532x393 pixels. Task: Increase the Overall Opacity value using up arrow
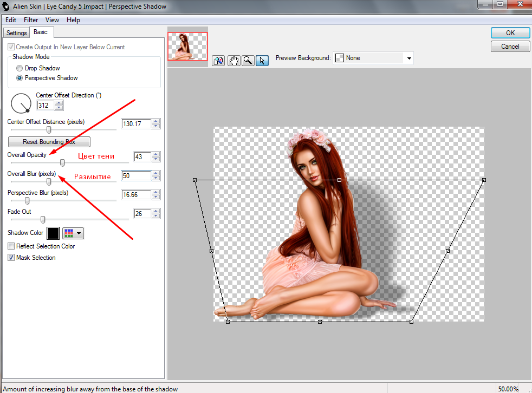[x=156, y=154]
